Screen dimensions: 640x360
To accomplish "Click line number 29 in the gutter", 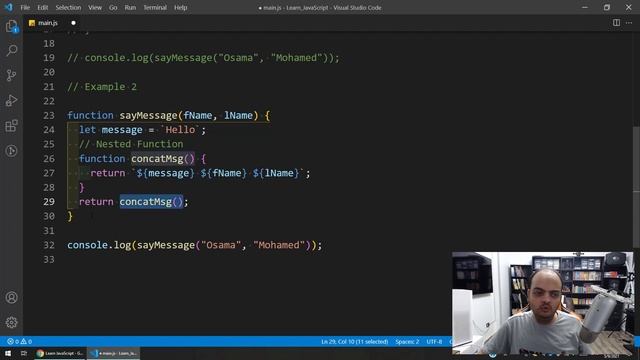I will click(49, 202).
